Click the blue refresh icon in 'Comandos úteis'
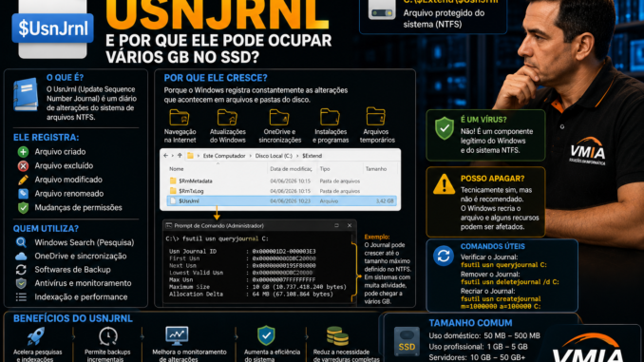The width and height of the screenshot is (644, 362). [x=444, y=256]
